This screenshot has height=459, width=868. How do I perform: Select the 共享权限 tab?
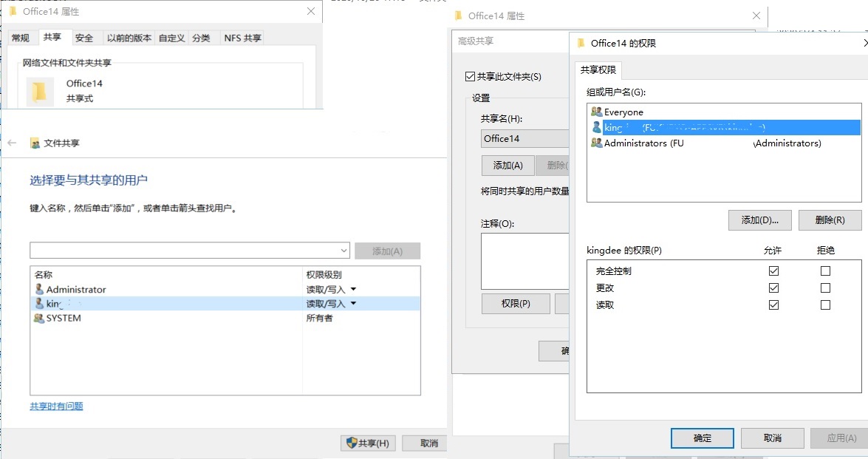[x=598, y=69]
